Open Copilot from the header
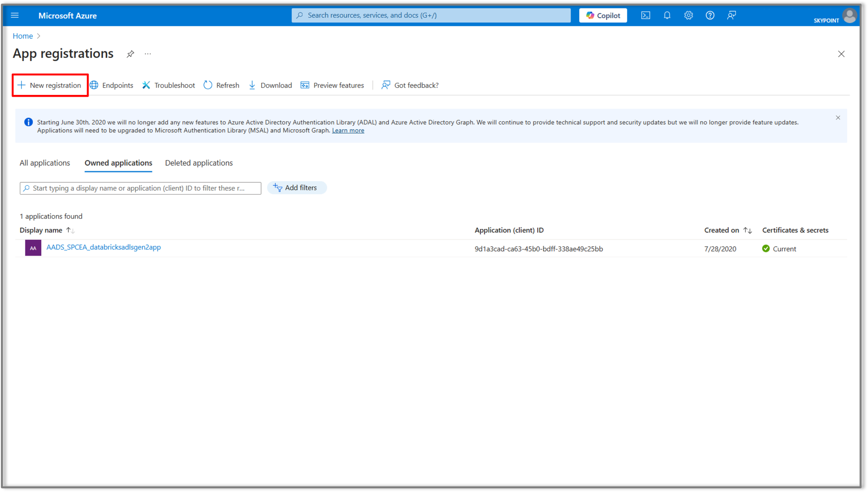This screenshot has height=492, width=868. tap(603, 15)
